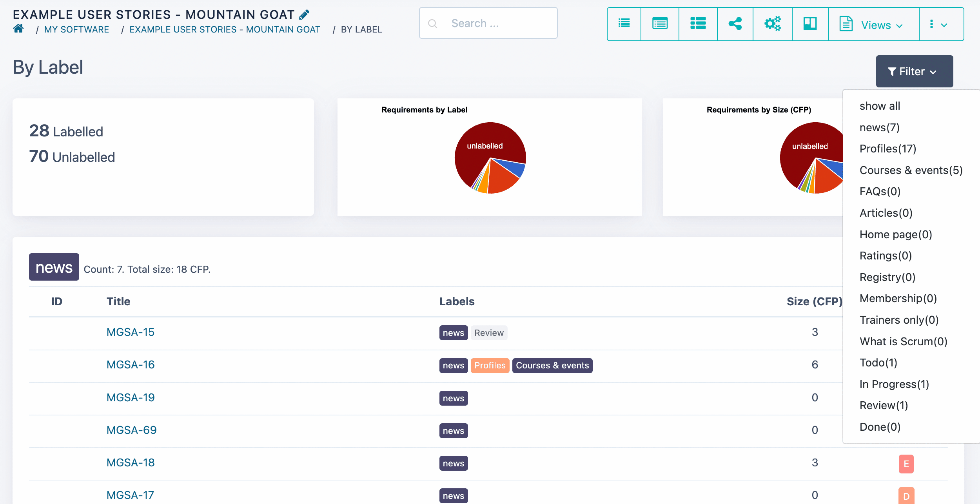Viewport: 980px width, 504px height.
Task: Filter by Trainers only(0)
Action: 899,320
